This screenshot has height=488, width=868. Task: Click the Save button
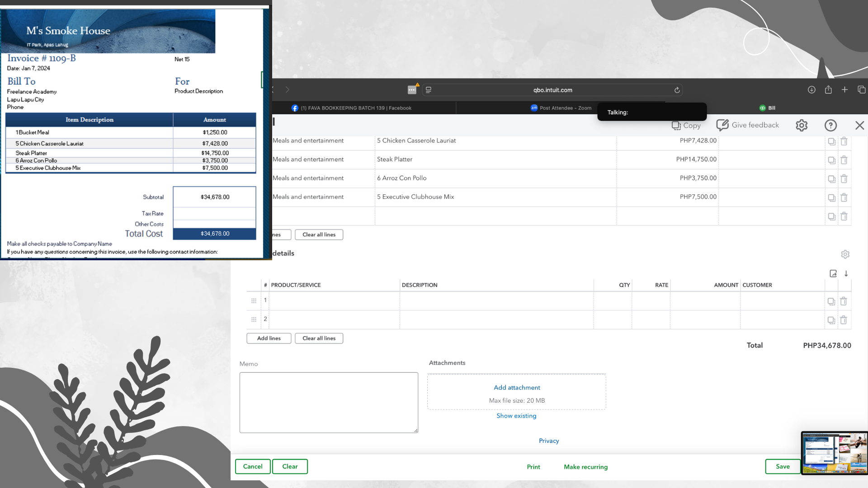pos(783,467)
